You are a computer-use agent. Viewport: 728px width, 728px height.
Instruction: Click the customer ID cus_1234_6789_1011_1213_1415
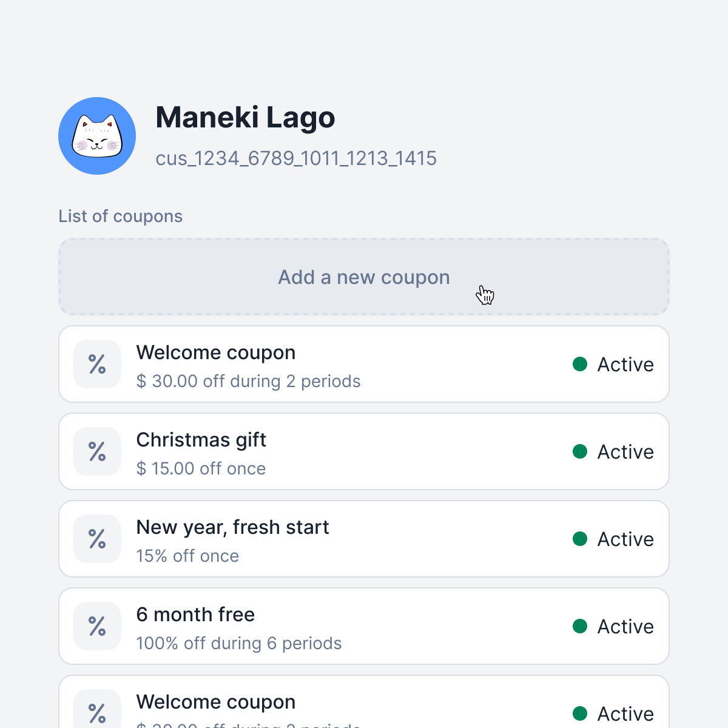(x=296, y=158)
